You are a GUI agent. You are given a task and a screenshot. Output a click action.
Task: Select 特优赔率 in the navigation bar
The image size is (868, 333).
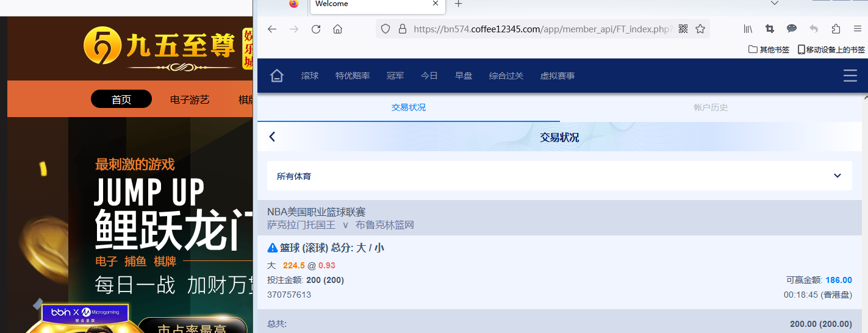click(x=353, y=76)
